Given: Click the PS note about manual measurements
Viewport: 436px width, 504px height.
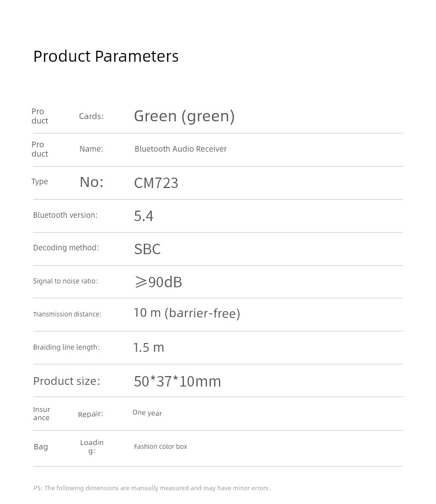Looking at the screenshot, I should (x=152, y=488).
